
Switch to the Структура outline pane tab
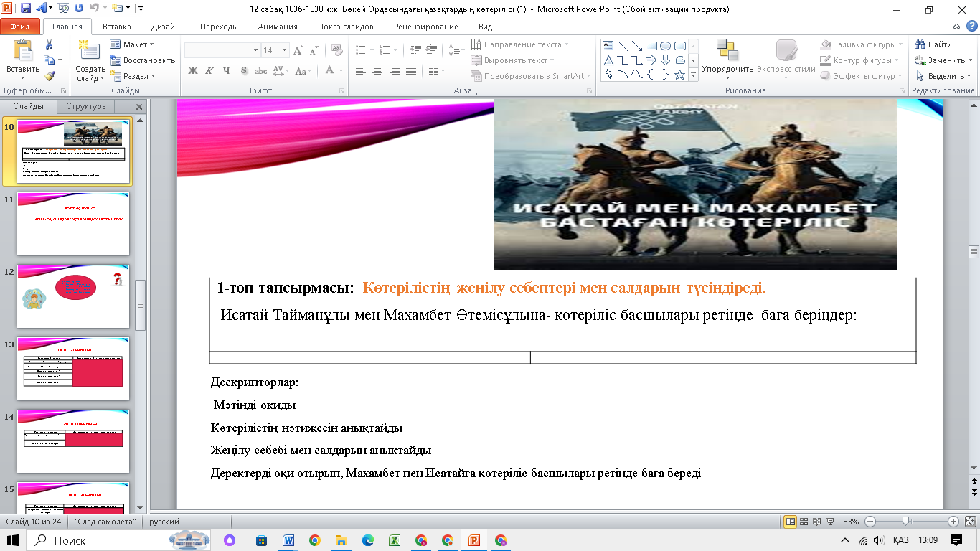pyautogui.click(x=86, y=106)
